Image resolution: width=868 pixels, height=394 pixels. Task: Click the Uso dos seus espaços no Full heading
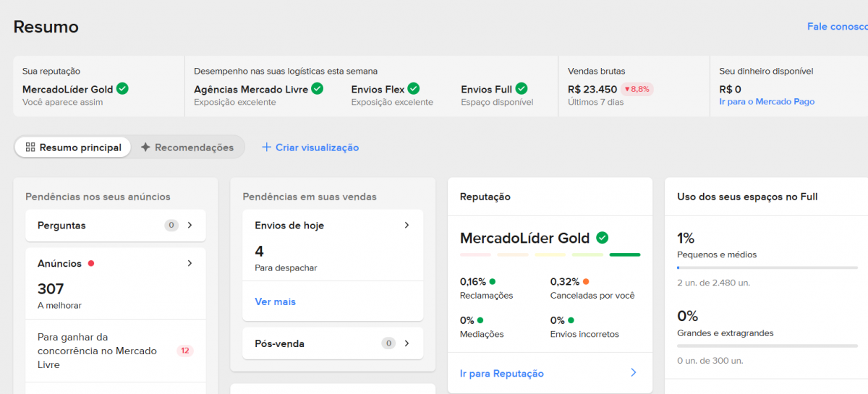point(747,197)
